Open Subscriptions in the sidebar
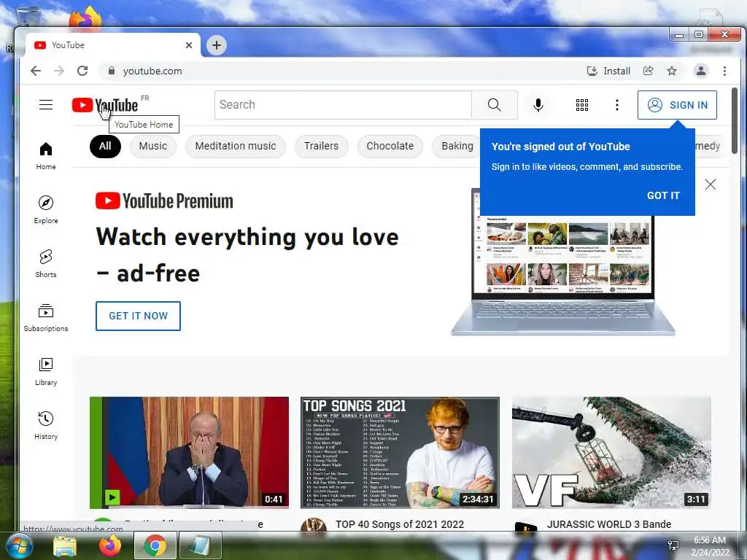This screenshot has height=560, width=747. click(x=46, y=318)
